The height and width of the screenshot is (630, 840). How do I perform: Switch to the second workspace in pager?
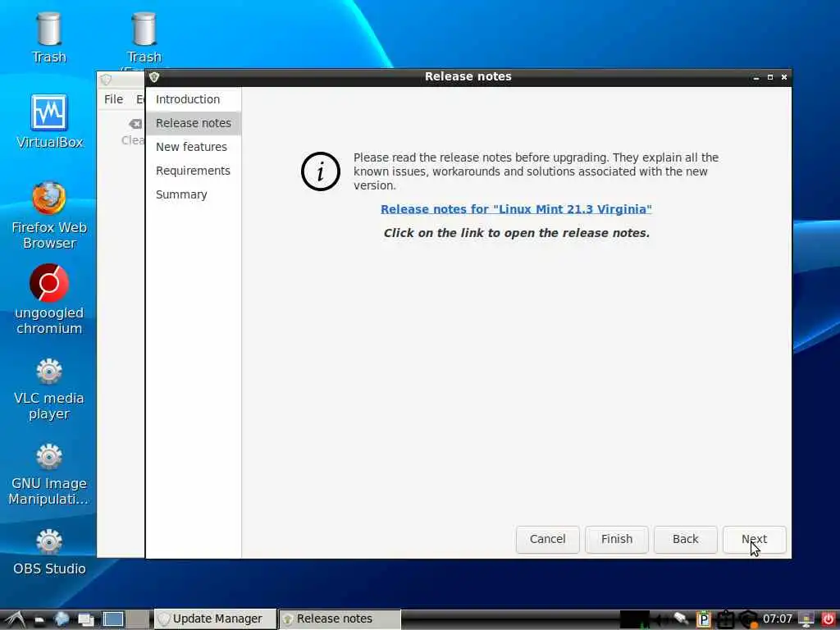[x=138, y=619]
